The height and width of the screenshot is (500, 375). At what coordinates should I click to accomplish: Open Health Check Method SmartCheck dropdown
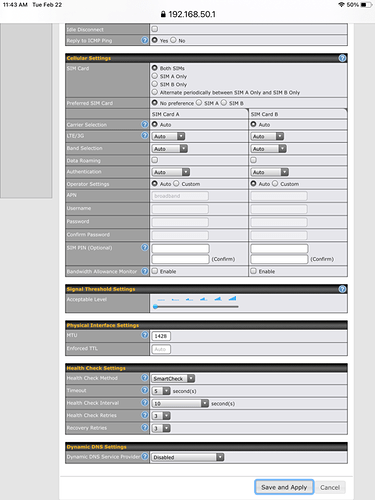coord(173,378)
